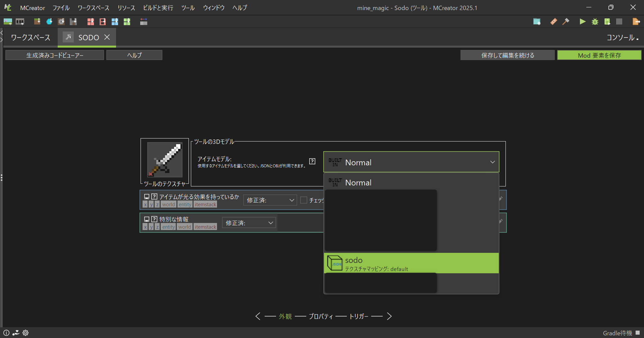
Task: Toggle the itemstack dependency on 特別な情報
Action: (x=205, y=227)
